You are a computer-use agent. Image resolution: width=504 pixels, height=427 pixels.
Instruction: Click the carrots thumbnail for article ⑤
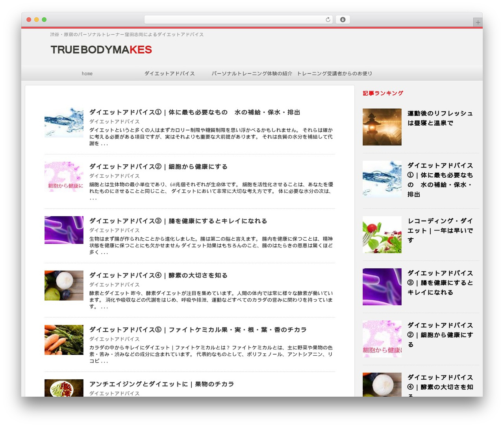[x=64, y=340]
